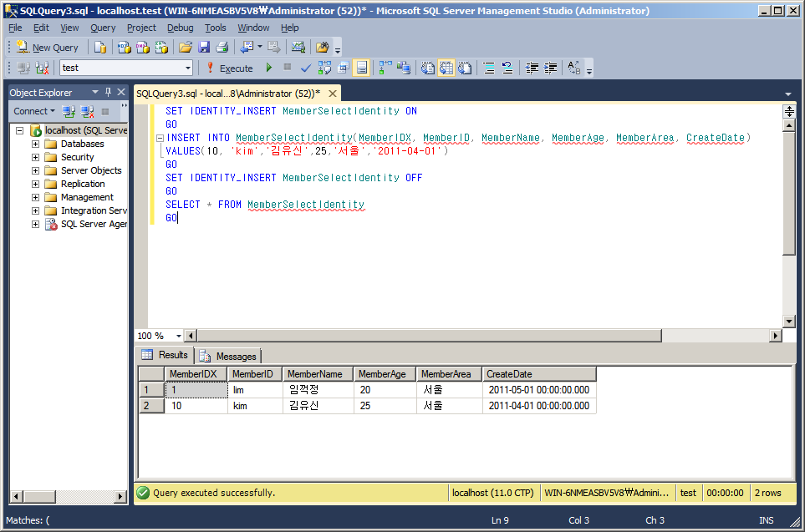Click Object Explorer disconnect icon
This screenshot has width=805, height=532.
click(x=87, y=111)
